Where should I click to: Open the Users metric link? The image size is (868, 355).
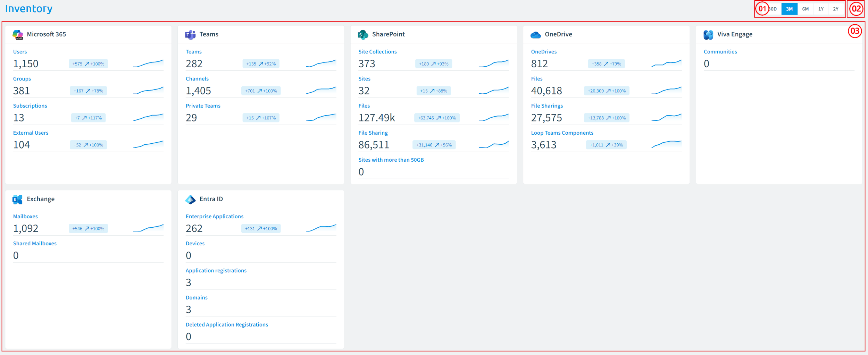pos(20,52)
